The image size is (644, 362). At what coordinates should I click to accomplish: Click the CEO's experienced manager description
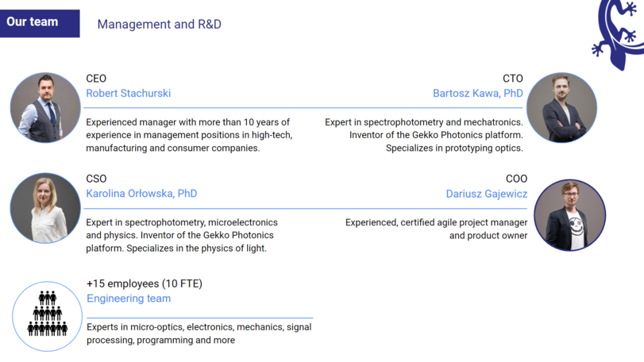[189, 135]
